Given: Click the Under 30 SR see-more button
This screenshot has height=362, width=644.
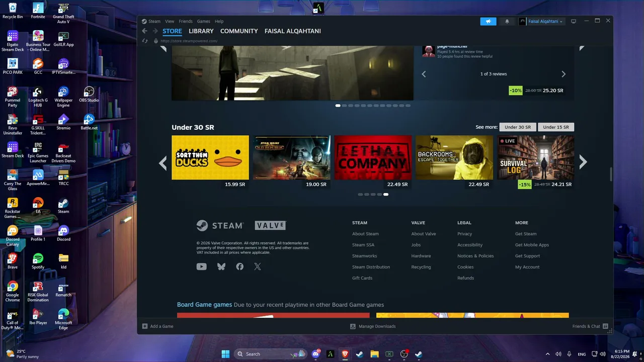Looking at the screenshot, I should coord(518,127).
